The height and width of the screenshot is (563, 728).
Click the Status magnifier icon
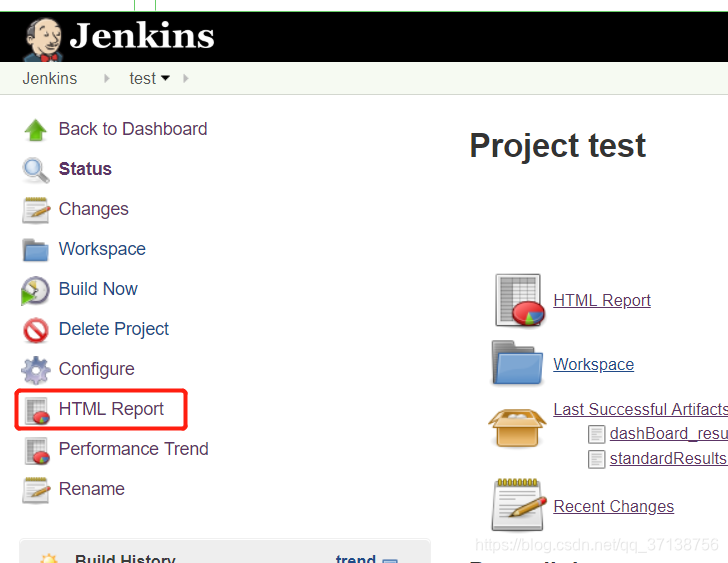coord(35,170)
